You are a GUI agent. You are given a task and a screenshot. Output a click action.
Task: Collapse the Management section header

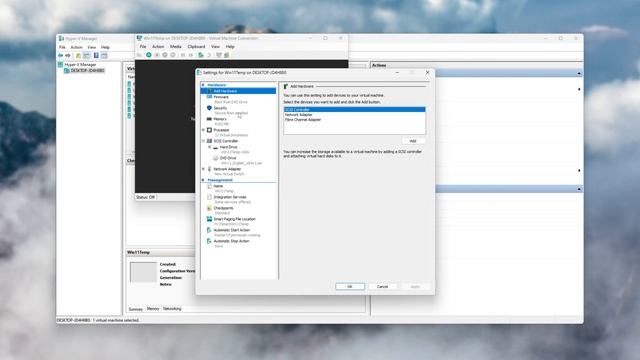[x=203, y=180]
